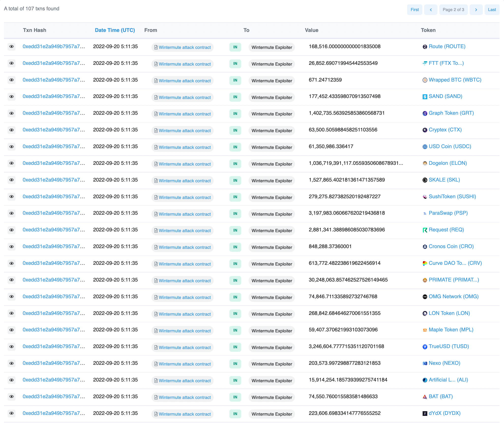Click the SAND token logo icon
The image size is (504, 423).
(x=425, y=97)
